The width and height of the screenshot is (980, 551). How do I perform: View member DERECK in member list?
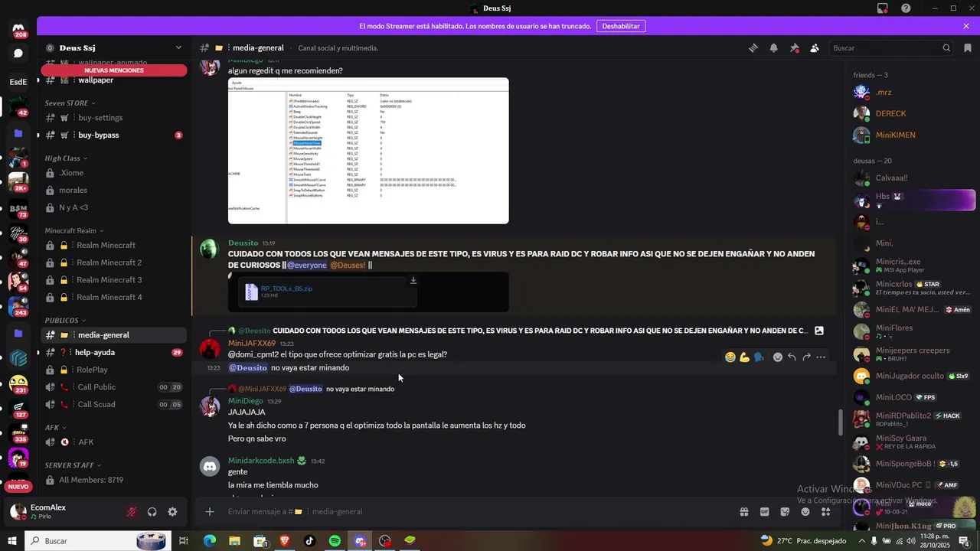[x=913, y=113]
